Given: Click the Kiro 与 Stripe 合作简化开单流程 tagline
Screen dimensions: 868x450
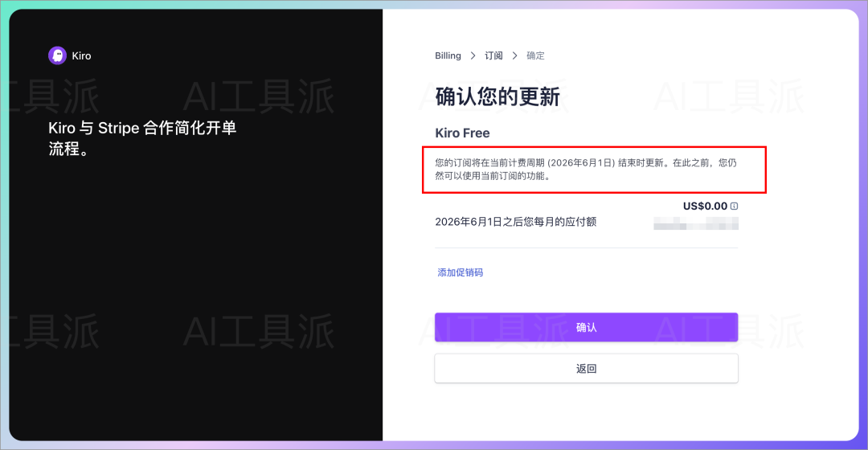Looking at the screenshot, I should coord(142,138).
